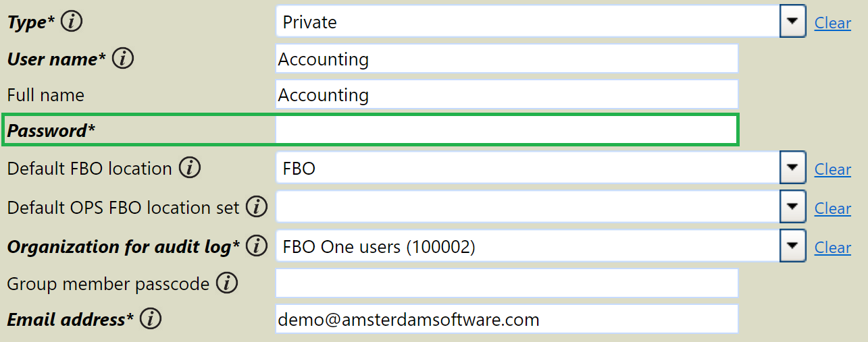Viewport: 868px width, 342px height.
Task: Open the Type dropdown arrow
Action: pos(792,22)
